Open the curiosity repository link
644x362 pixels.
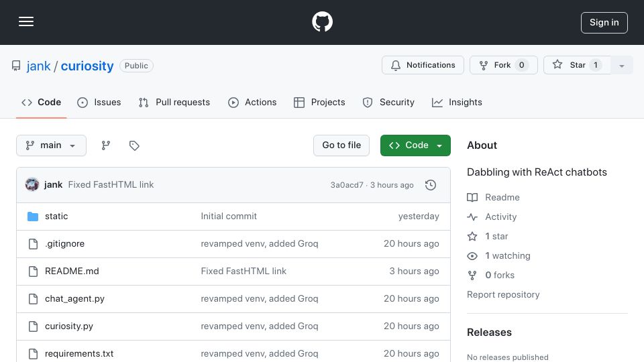87,66
